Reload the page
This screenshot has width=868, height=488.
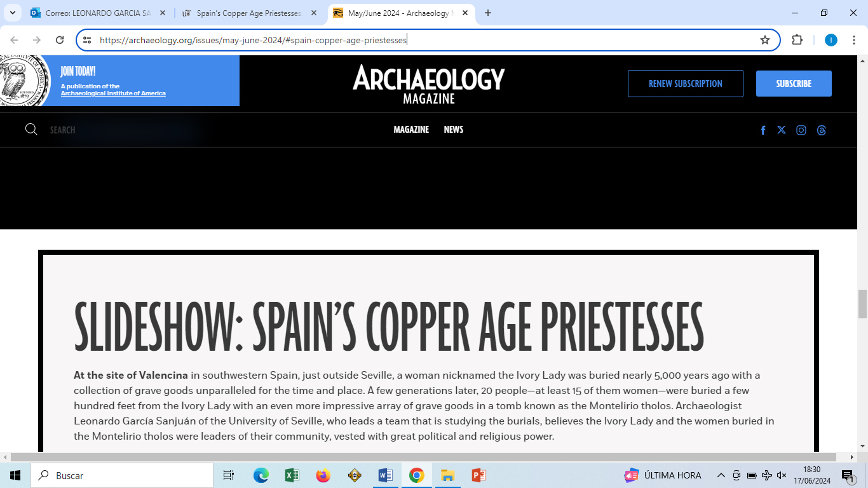(x=60, y=40)
